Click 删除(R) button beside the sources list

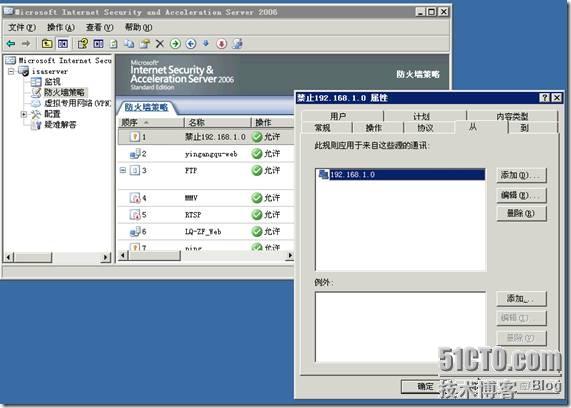coord(521,213)
